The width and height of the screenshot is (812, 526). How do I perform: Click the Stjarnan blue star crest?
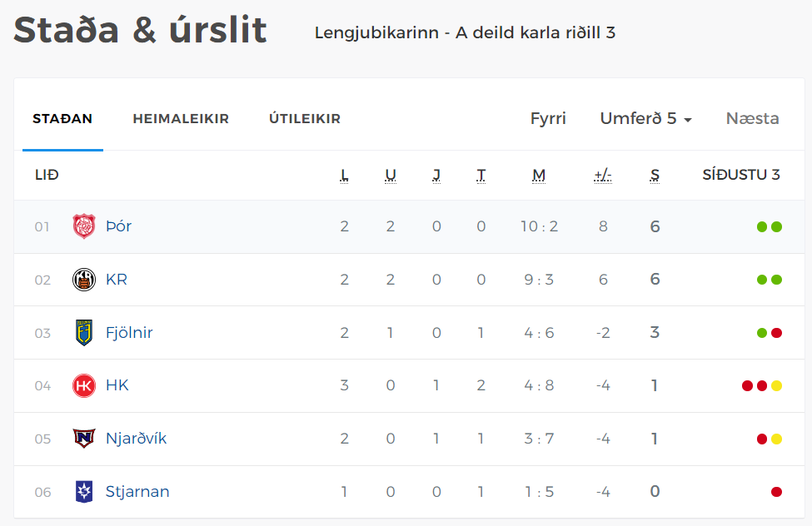pyautogui.click(x=84, y=491)
